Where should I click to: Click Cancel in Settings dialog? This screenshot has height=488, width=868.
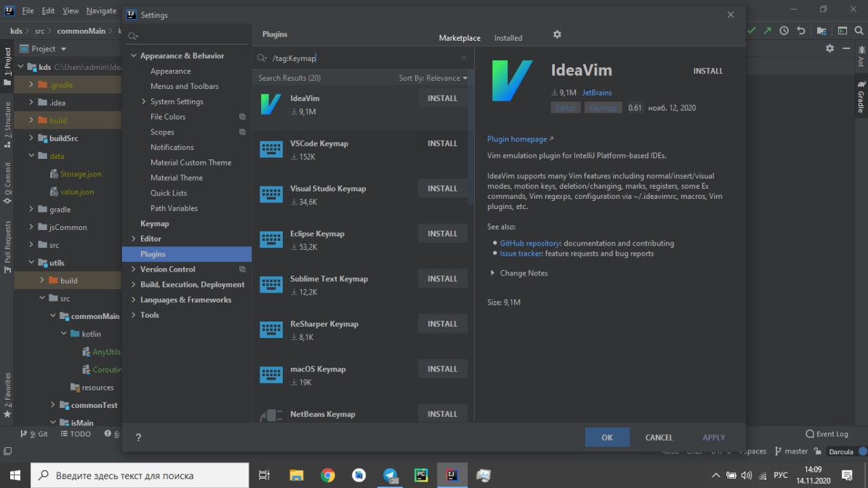tap(658, 437)
